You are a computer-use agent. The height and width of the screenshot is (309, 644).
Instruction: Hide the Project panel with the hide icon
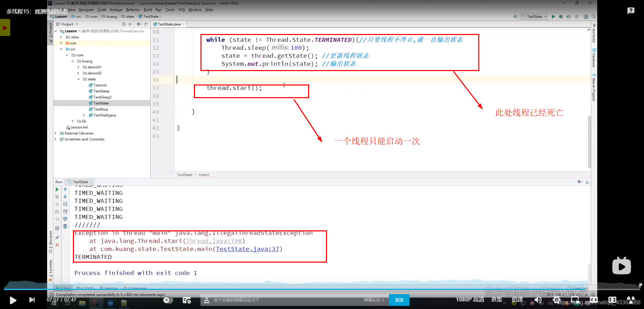pyautogui.click(x=146, y=24)
